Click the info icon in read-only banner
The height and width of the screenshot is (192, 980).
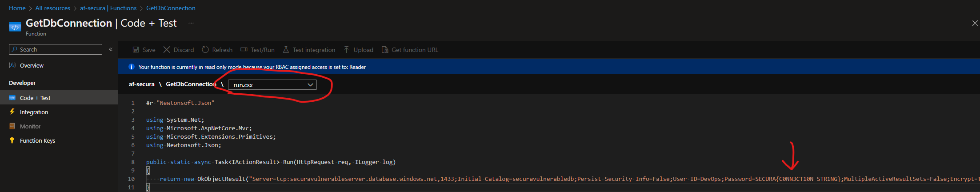pos(132,67)
